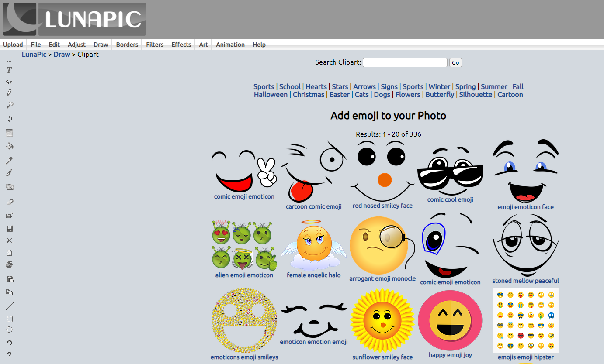
Task: Click the printer icon in the sidebar
Action: [x=9, y=264]
